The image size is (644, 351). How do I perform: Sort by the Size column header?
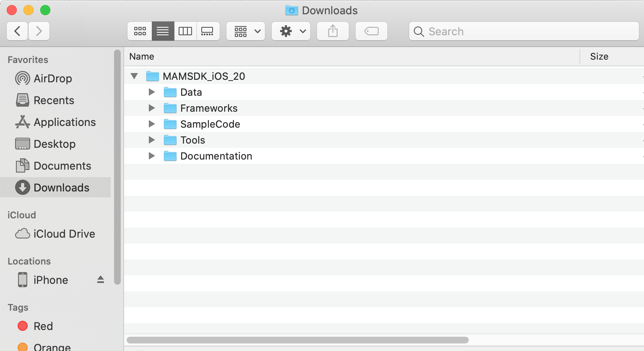tap(599, 56)
